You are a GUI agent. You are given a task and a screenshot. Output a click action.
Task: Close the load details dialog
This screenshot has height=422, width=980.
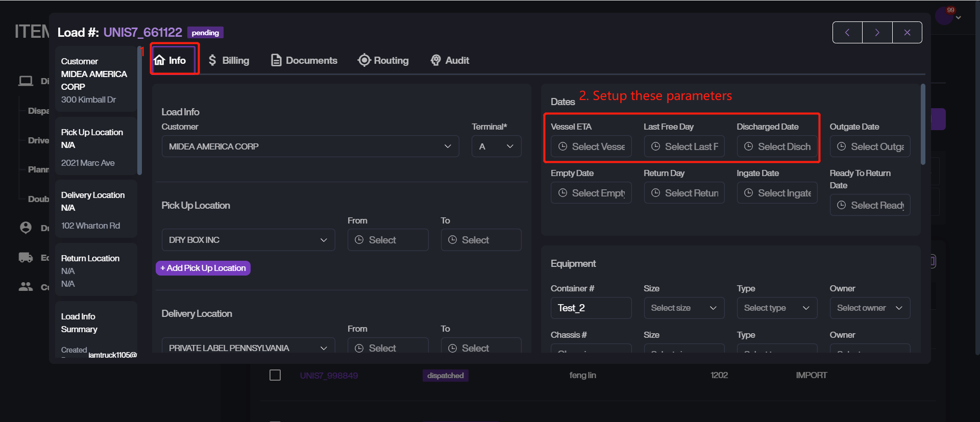click(907, 33)
